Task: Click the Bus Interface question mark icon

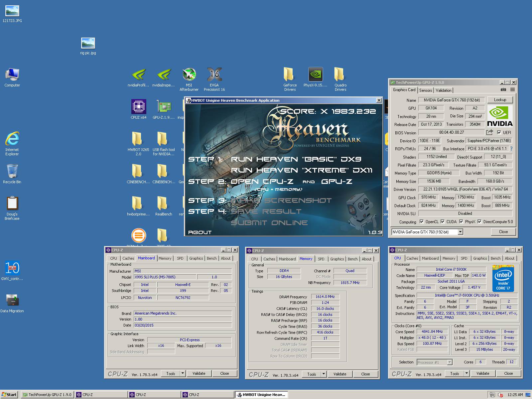Action: pos(511,149)
